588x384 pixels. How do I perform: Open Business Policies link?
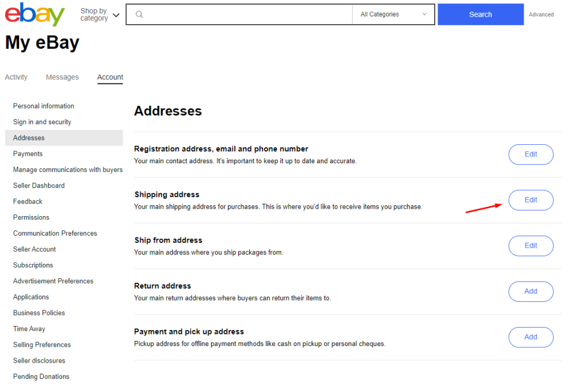39,313
